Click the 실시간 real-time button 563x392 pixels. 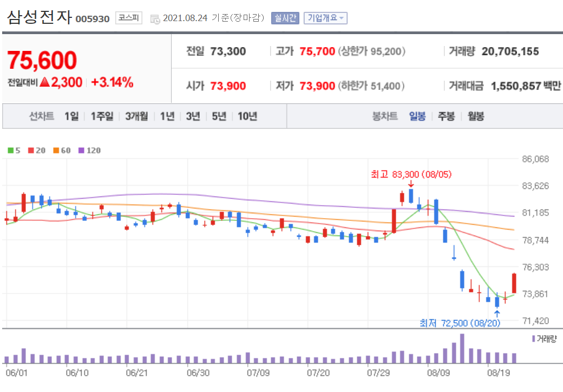pos(285,18)
